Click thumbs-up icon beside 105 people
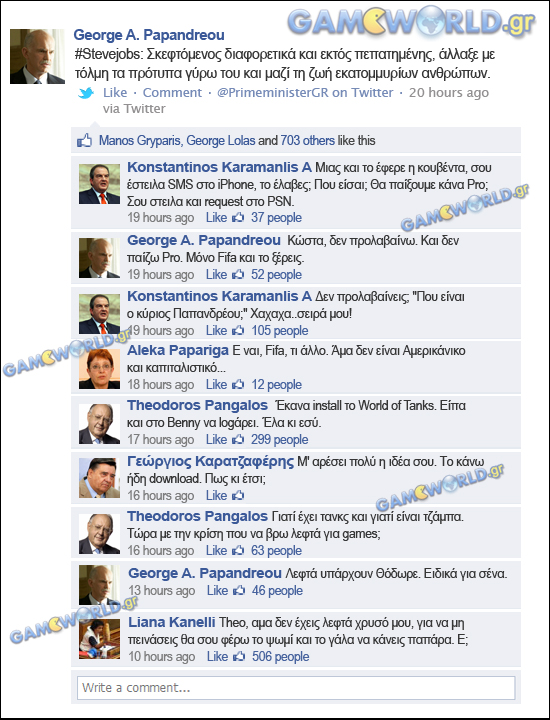Viewport: 550px width, 720px height. point(238,331)
